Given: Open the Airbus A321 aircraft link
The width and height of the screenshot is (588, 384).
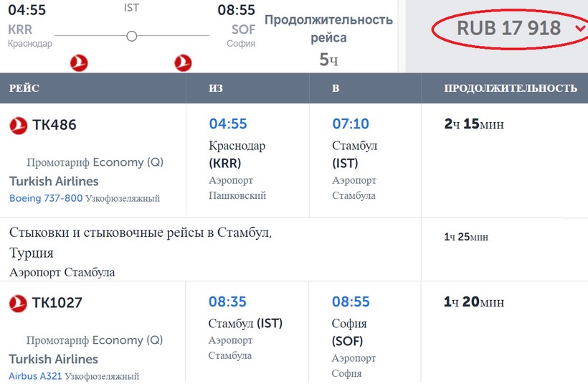Looking at the screenshot, I should [x=35, y=376].
